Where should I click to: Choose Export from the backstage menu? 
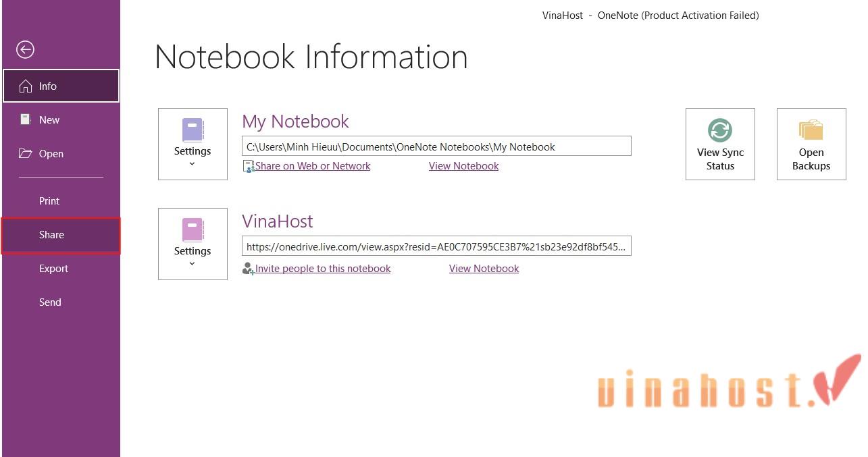[61, 268]
